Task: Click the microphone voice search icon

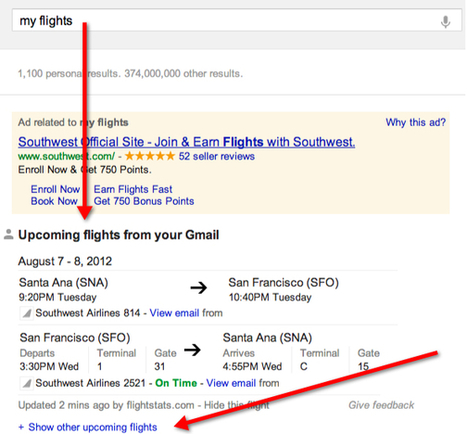Action: click(445, 22)
